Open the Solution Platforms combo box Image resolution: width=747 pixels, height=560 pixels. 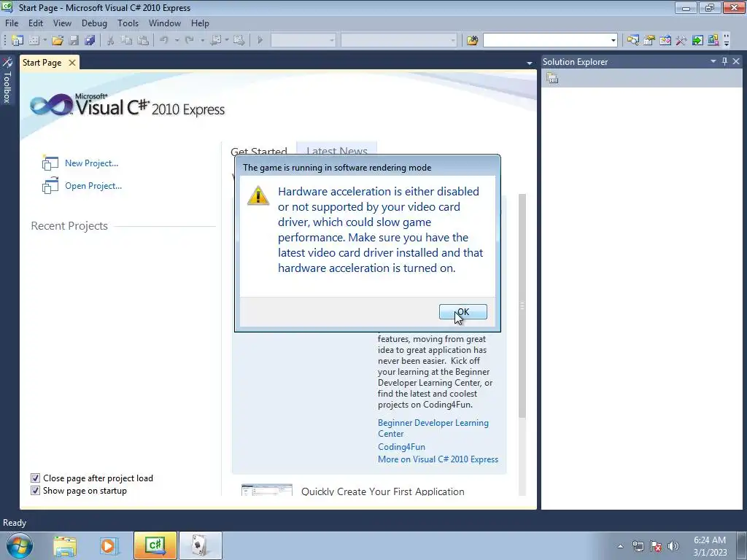pos(399,41)
